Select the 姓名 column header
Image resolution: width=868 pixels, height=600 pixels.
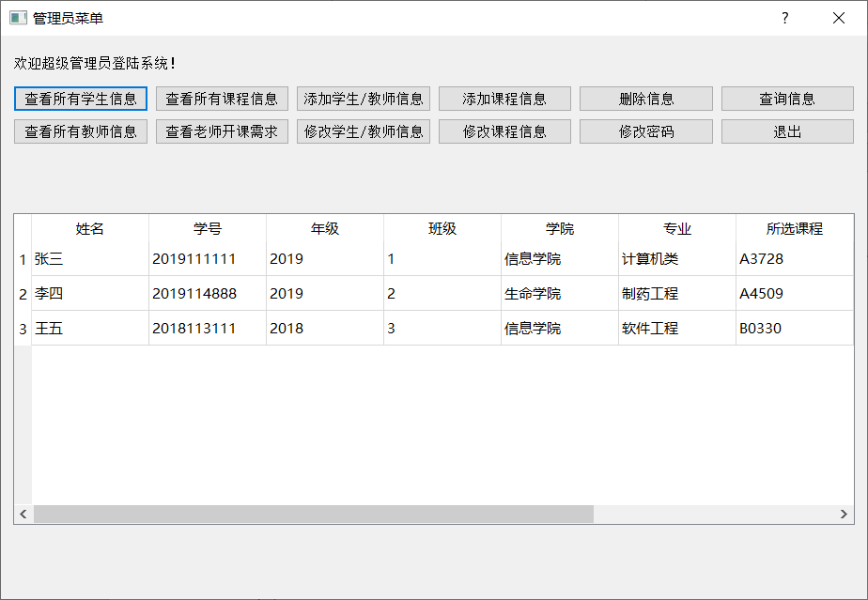[x=90, y=228]
